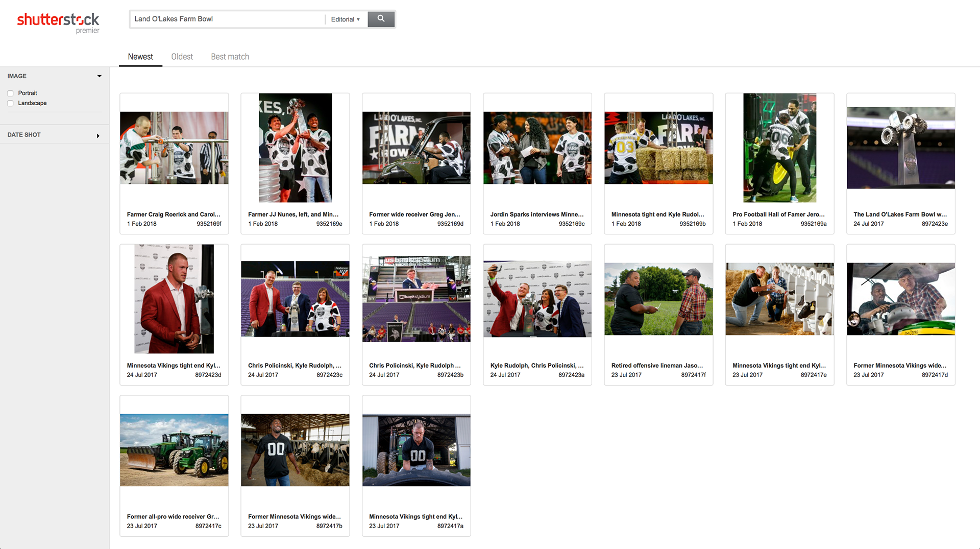
Task: Open the tire flip thumbnail 8972417a
Action: tap(416, 450)
